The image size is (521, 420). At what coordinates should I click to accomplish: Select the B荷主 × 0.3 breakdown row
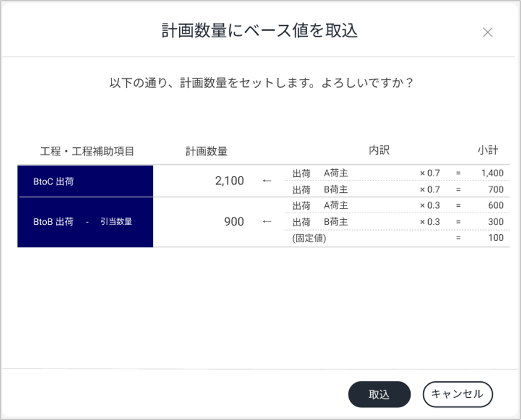tap(397, 221)
